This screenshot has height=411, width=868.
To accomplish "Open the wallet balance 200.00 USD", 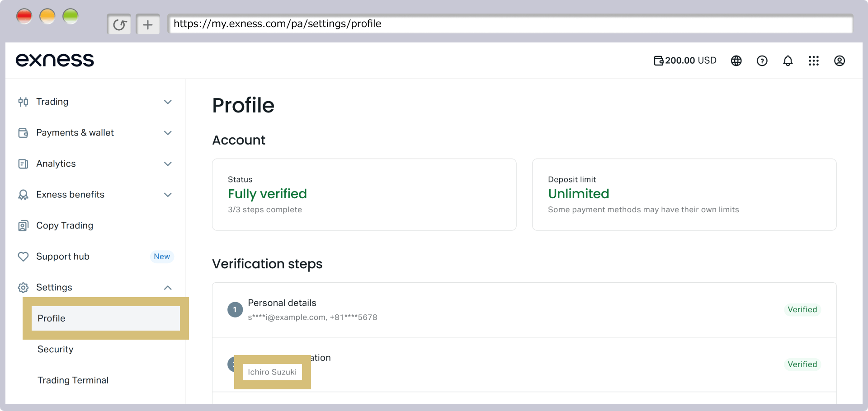I will pyautogui.click(x=685, y=61).
